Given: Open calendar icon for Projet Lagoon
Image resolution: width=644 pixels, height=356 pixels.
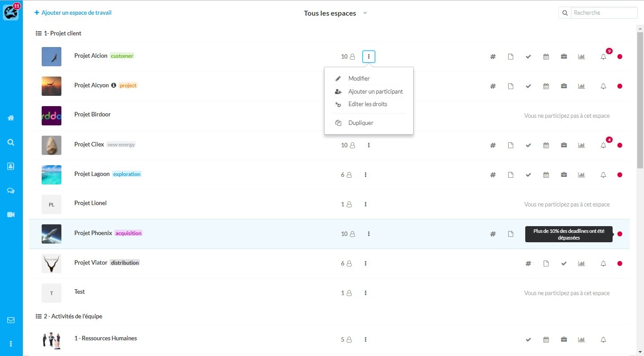Looking at the screenshot, I should coord(546,175).
